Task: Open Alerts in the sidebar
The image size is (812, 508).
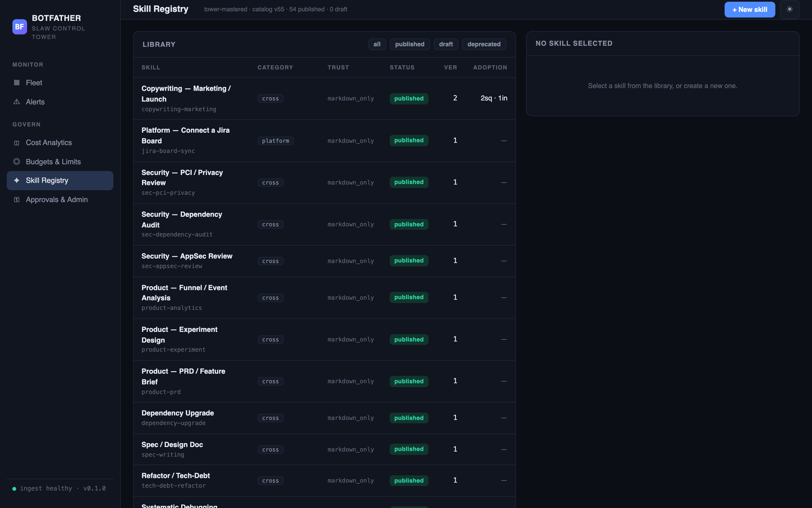Action: (60, 102)
